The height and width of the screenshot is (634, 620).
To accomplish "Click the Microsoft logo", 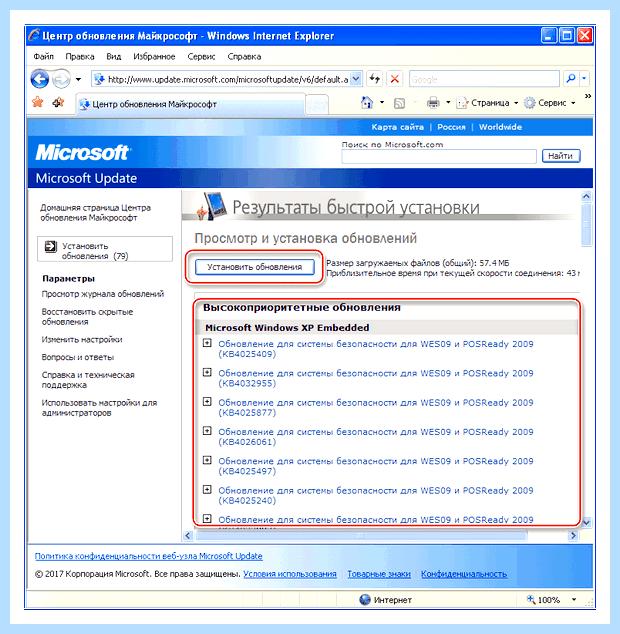I will click(82, 153).
